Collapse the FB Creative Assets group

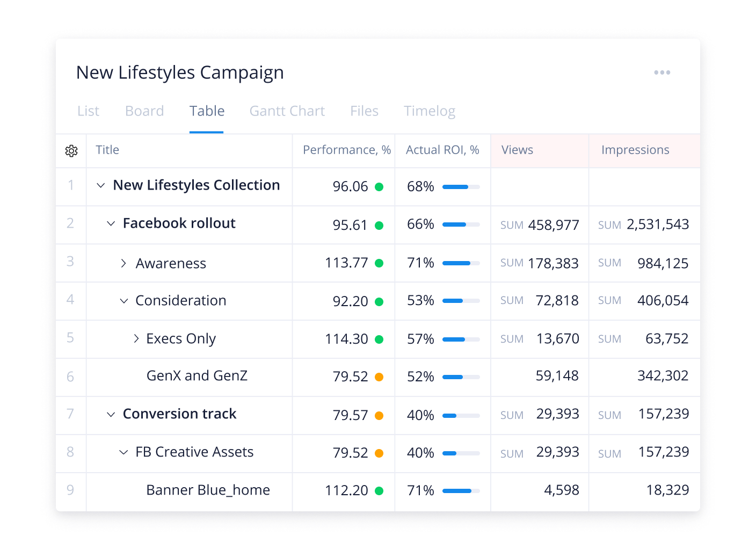pyautogui.click(x=123, y=452)
